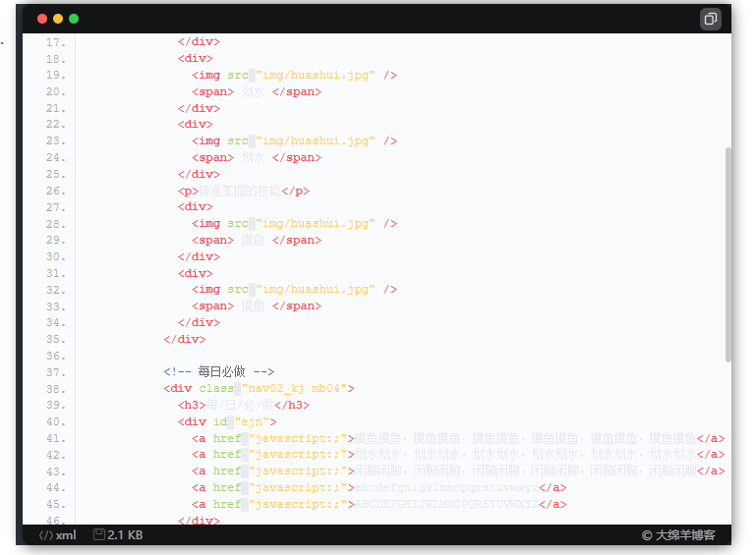Click the copyright 大绵羊博客 link

[678, 535]
